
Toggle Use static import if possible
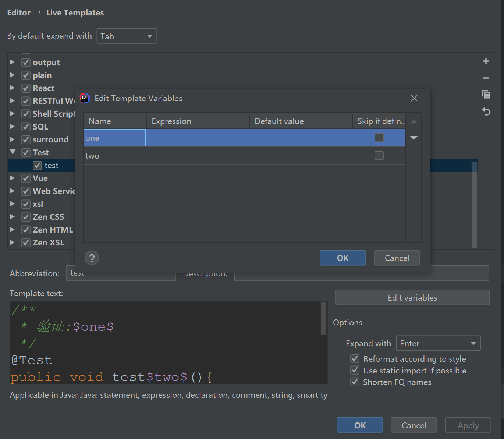355,370
